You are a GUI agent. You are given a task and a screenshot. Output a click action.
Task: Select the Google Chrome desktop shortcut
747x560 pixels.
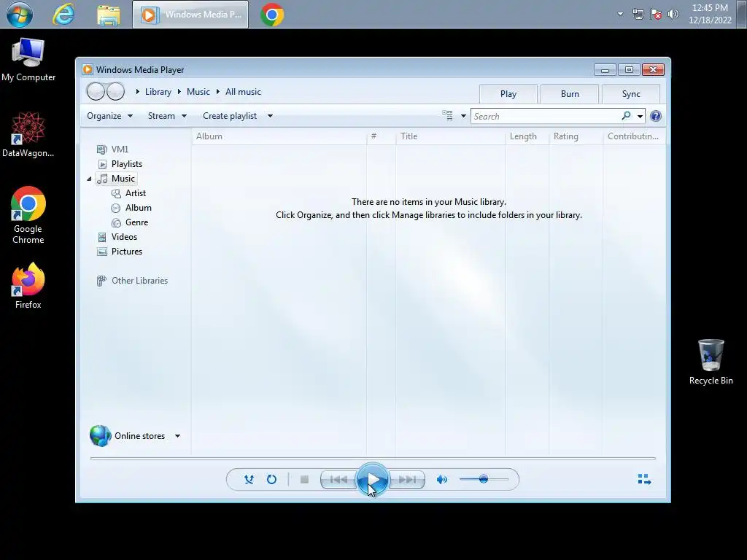28,215
